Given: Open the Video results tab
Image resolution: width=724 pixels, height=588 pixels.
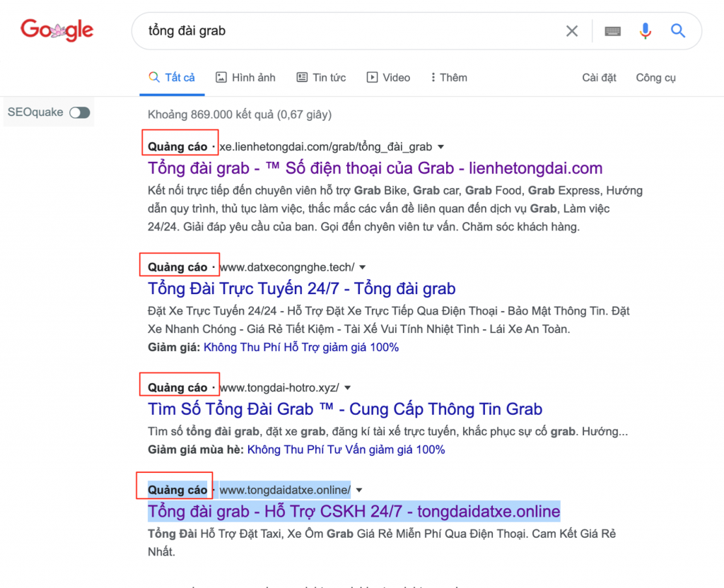Looking at the screenshot, I should coord(388,78).
